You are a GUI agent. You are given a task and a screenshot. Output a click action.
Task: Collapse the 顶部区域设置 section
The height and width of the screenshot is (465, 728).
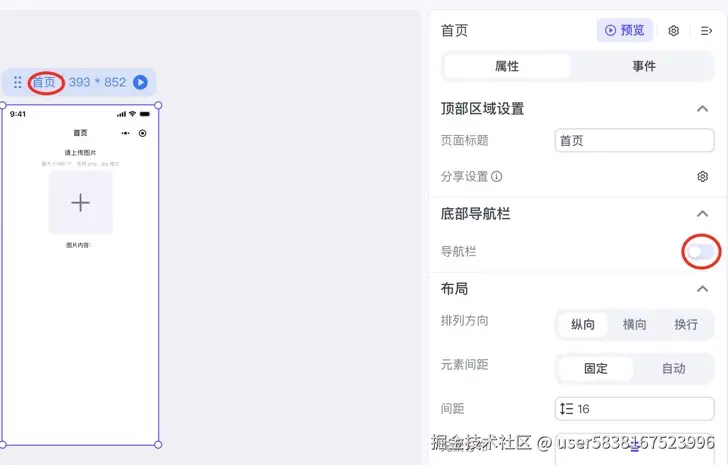702,109
